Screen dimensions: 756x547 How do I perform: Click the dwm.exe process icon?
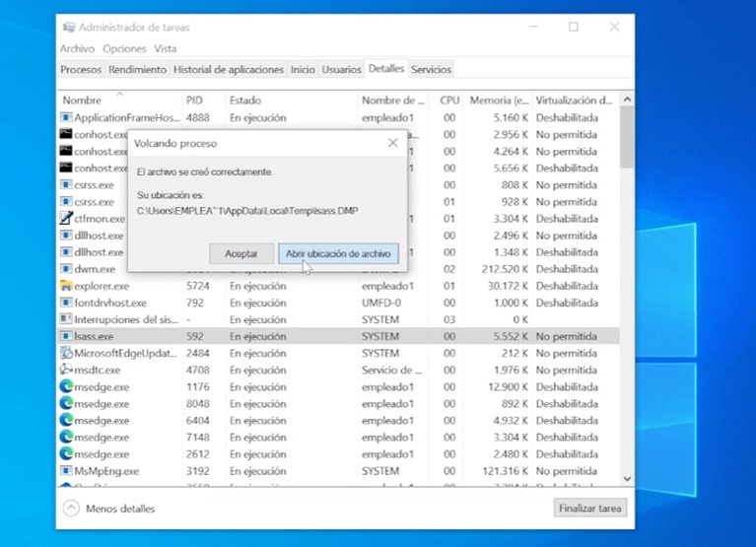coord(66,269)
